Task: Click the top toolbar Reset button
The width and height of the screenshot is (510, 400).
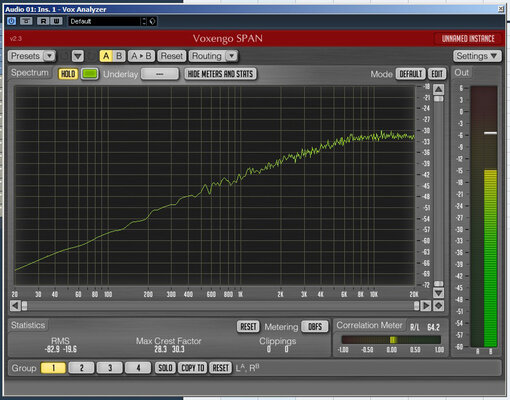Action: click(171, 56)
